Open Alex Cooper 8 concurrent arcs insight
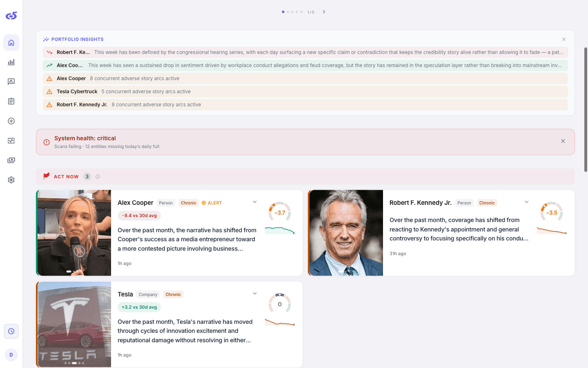Image resolution: width=588 pixels, height=368 pixels. click(305, 79)
